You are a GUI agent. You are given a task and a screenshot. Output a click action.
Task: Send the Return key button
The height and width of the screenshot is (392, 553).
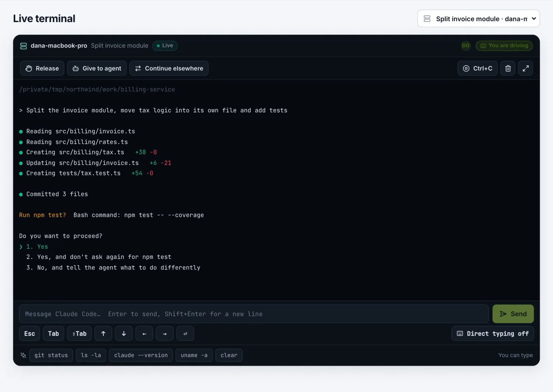tap(185, 333)
